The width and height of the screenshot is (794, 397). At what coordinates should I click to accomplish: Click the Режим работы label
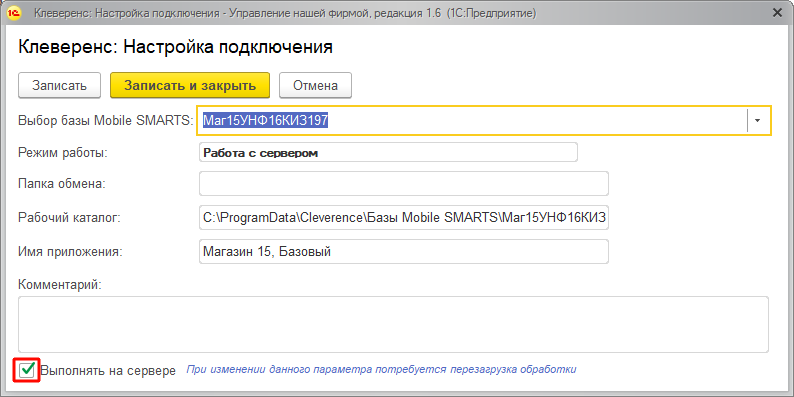point(63,152)
